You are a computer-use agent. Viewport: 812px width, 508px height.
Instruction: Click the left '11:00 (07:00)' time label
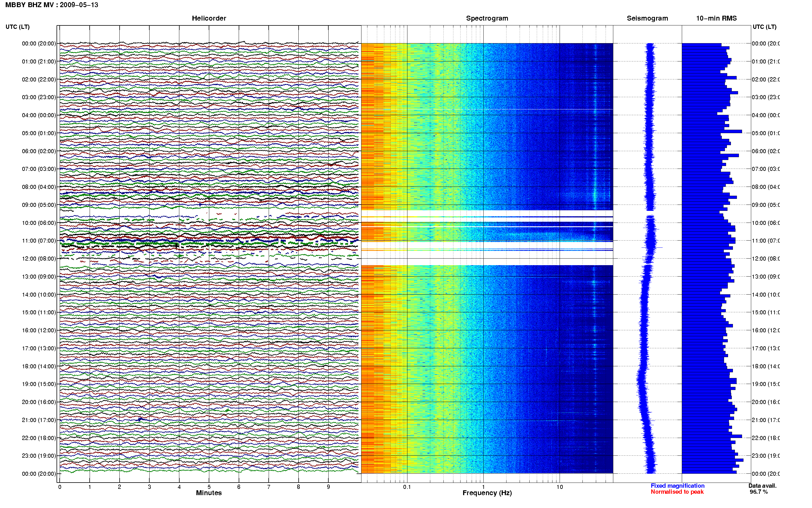point(39,241)
